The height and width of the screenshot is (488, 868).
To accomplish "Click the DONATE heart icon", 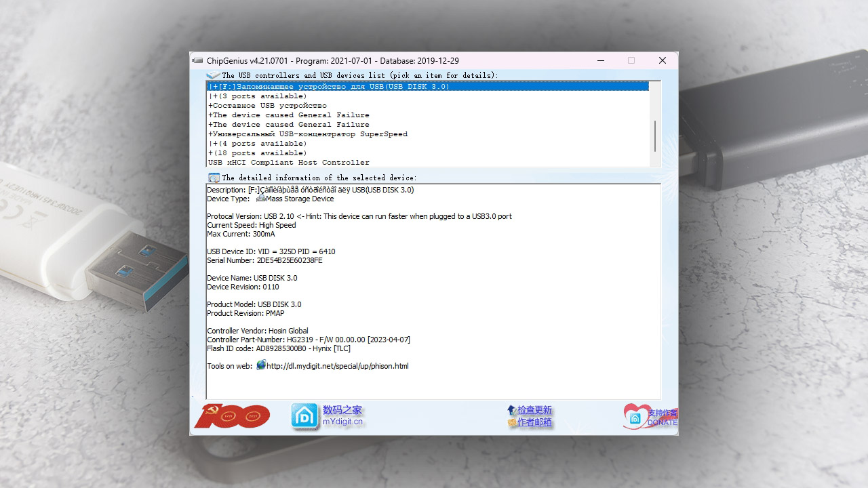I will (635, 417).
